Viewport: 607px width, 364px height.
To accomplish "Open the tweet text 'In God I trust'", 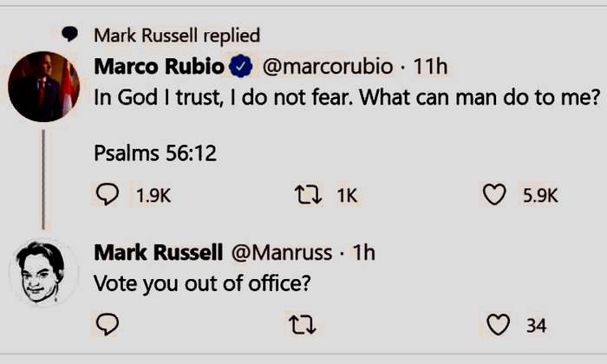I will coord(347,98).
